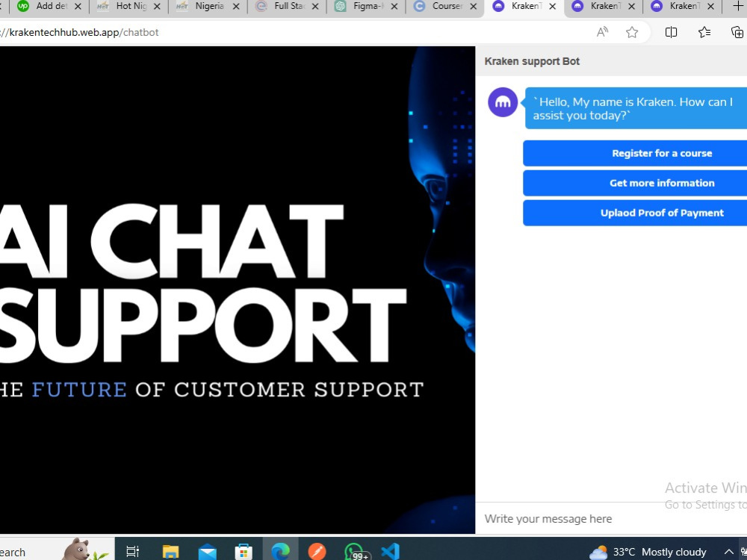Open the orange Postman icon on taskbar
Screen dimensions: 747x560
317,552
